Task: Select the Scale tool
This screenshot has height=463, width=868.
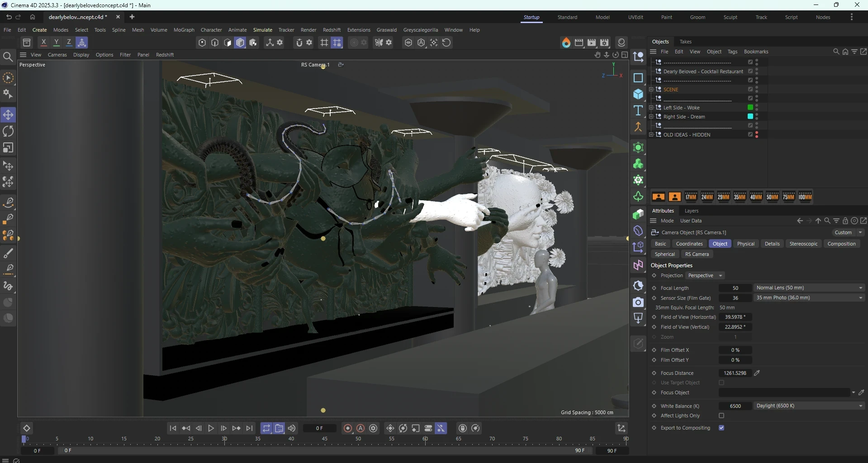Action: [x=8, y=148]
